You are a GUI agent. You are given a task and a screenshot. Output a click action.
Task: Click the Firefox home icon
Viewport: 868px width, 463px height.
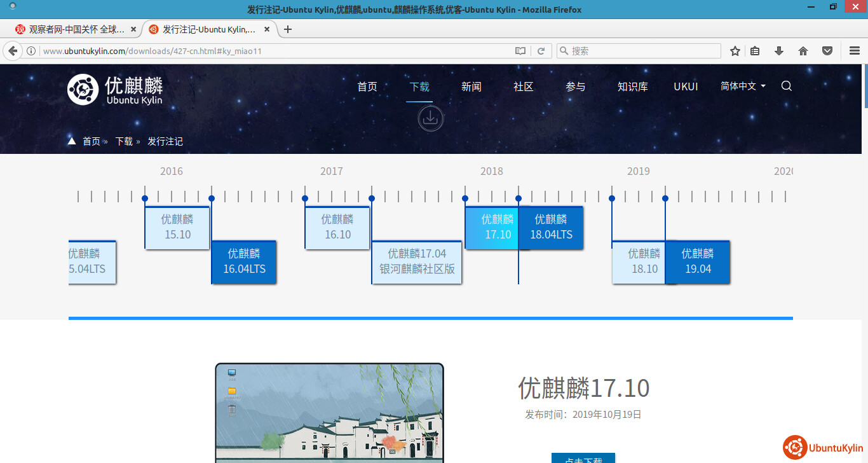803,51
